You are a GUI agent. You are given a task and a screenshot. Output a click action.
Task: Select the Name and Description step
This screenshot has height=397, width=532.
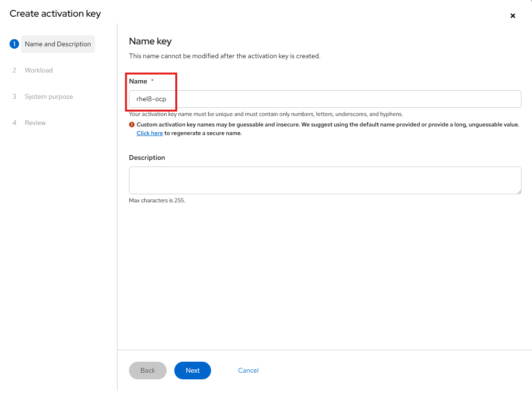(58, 44)
